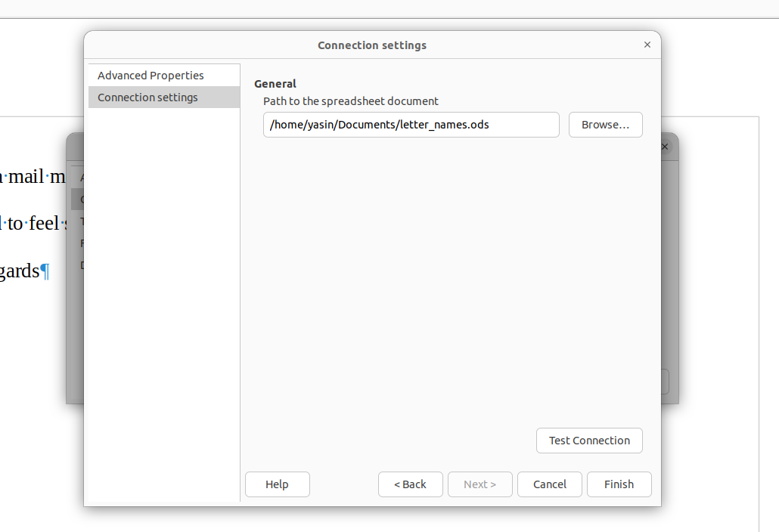Click the 'Path to the spreadsheet document' label

[350, 101]
